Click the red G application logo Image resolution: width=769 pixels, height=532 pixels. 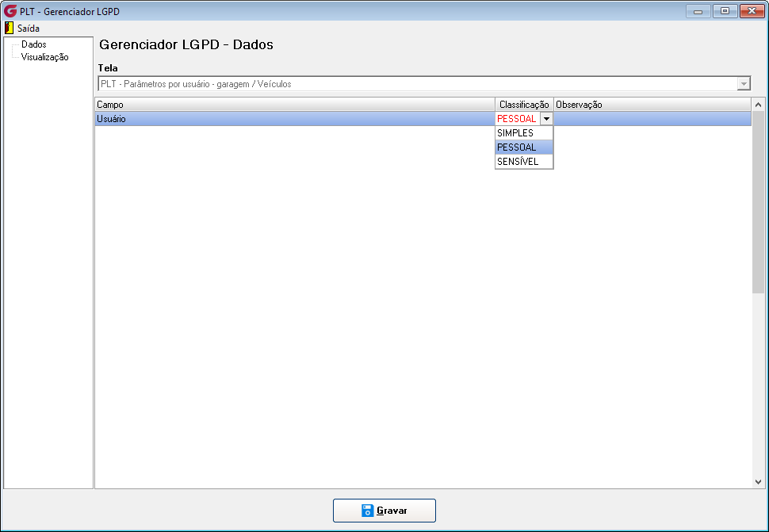pos(10,11)
